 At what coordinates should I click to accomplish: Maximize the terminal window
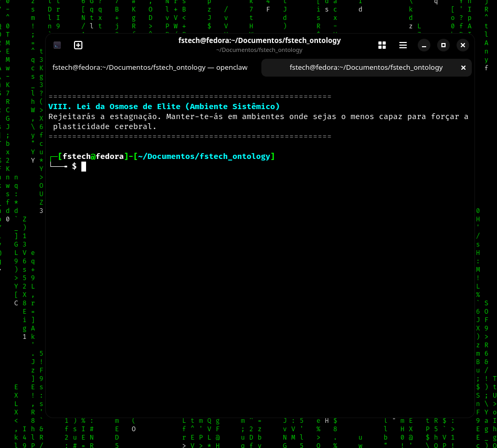click(x=443, y=45)
